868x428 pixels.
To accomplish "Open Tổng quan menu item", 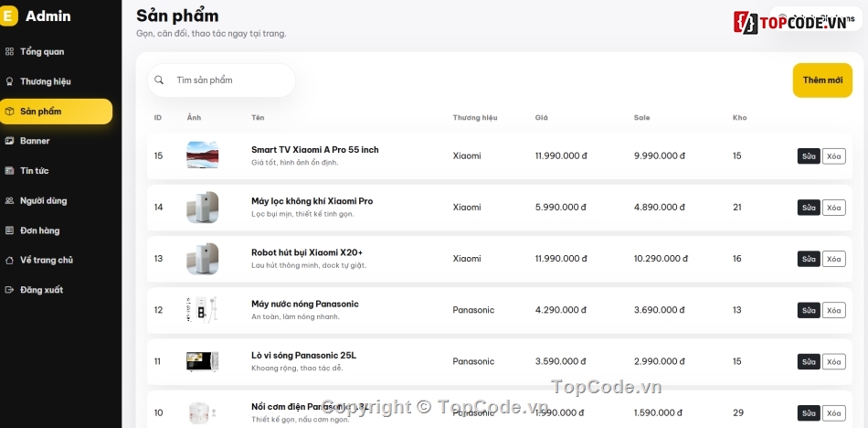I will click(56, 51).
